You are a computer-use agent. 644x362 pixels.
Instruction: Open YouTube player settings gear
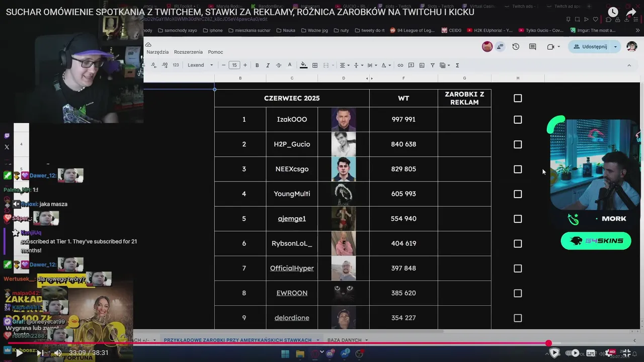point(610,353)
